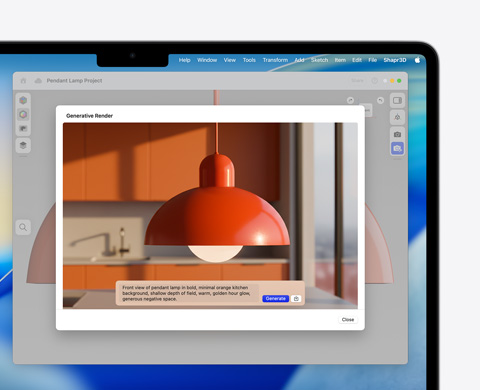Open the generative render camera tool
This screenshot has width=480, height=390.
click(397, 148)
